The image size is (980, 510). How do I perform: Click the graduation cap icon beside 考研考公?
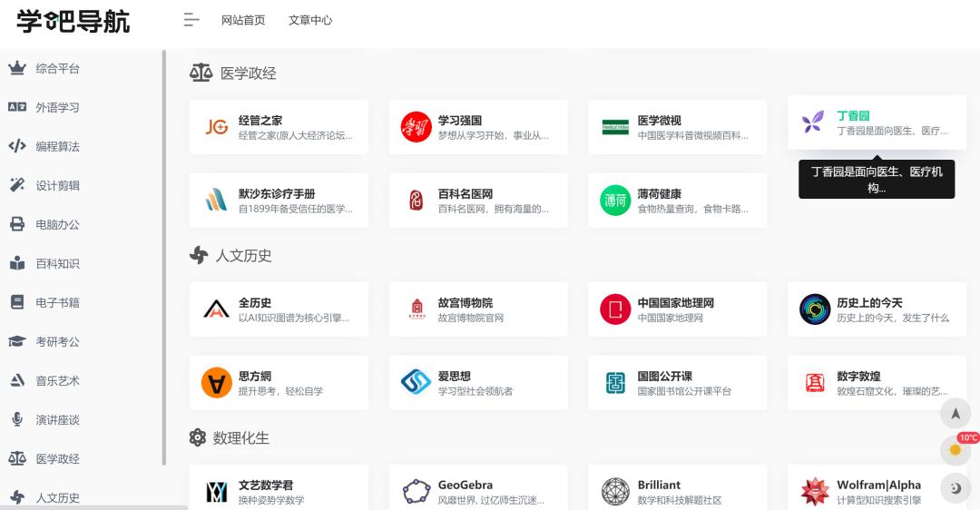(x=17, y=341)
